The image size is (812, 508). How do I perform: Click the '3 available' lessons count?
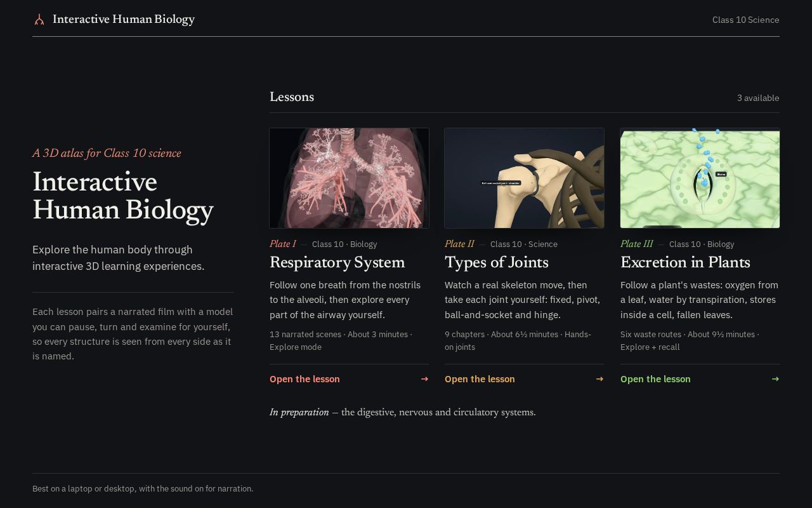pos(758,98)
